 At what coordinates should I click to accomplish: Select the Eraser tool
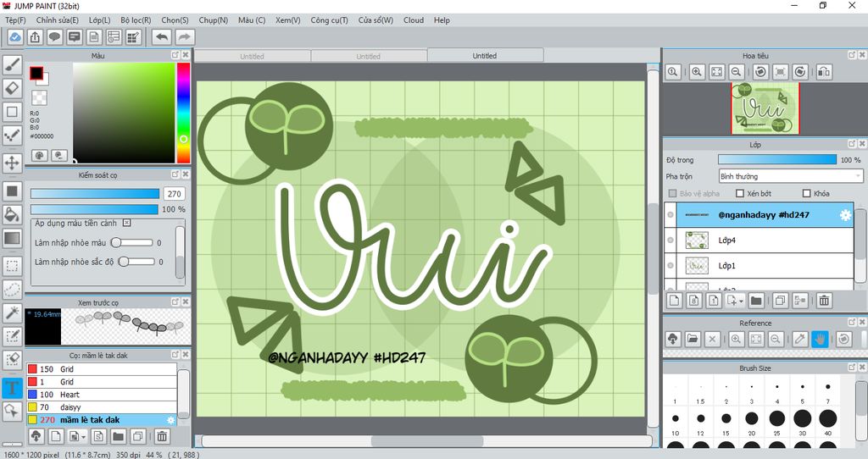(x=12, y=88)
